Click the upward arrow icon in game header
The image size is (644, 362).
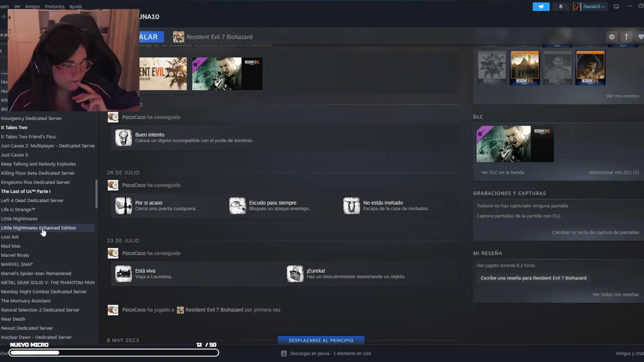click(626, 37)
